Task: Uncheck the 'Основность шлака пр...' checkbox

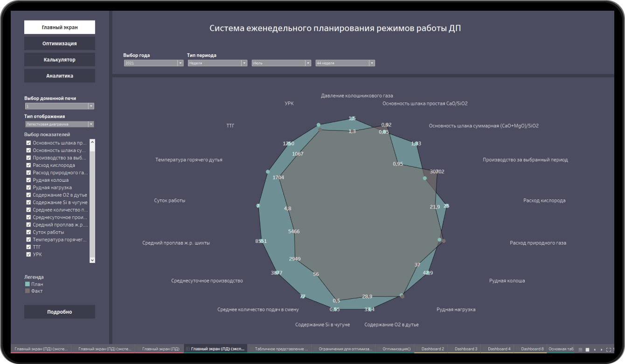Action: (28, 143)
